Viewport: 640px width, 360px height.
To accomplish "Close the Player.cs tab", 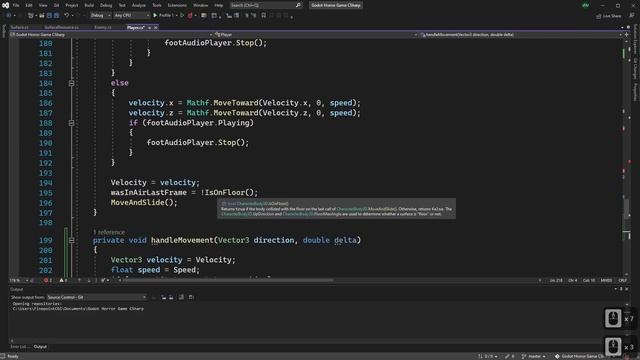I will pyautogui.click(x=156, y=27).
